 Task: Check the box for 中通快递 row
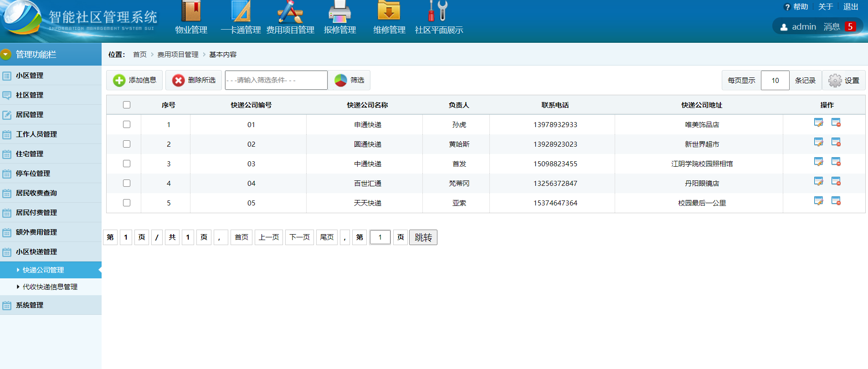point(127,164)
